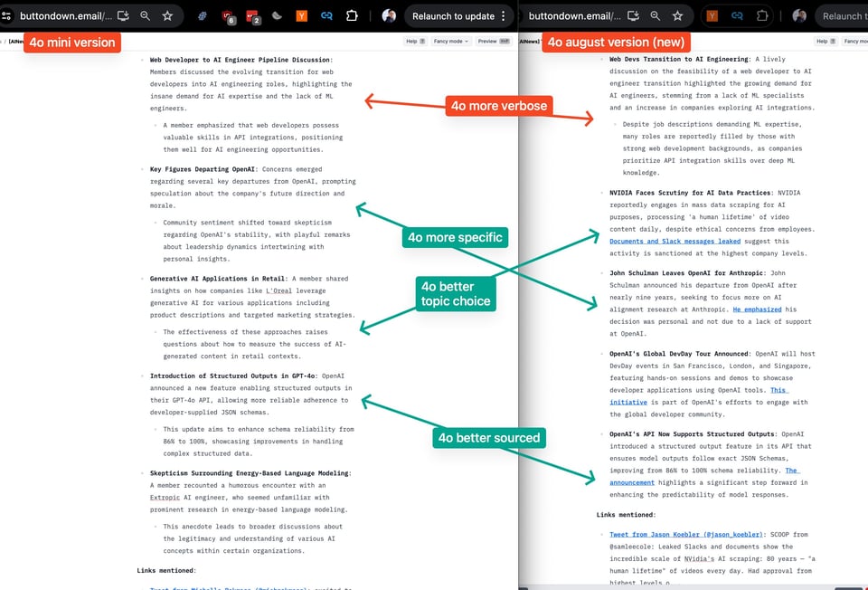Click Relaunch to update button
The width and height of the screenshot is (868, 590).
(x=453, y=15)
